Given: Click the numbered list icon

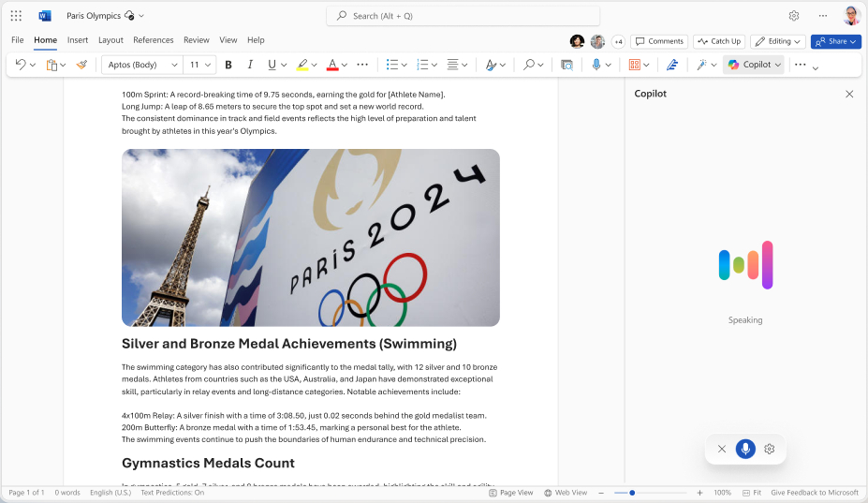Looking at the screenshot, I should point(422,65).
